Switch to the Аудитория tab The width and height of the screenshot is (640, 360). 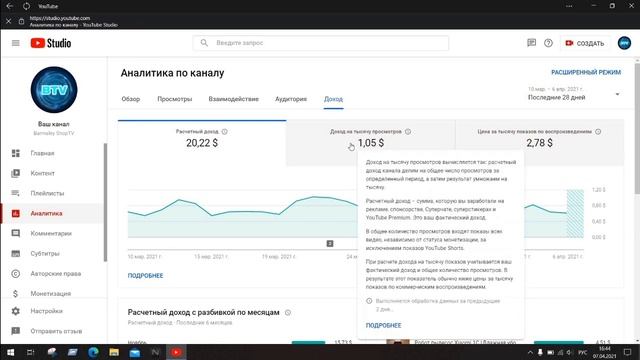point(291,99)
